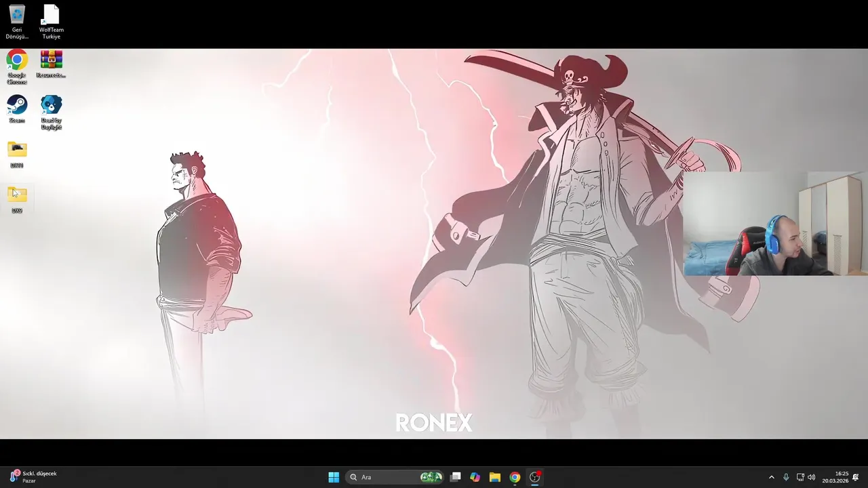868x488 pixels.
Task: Select the Resurrecte WinRAR archive on the desktop
Action: coord(51,64)
